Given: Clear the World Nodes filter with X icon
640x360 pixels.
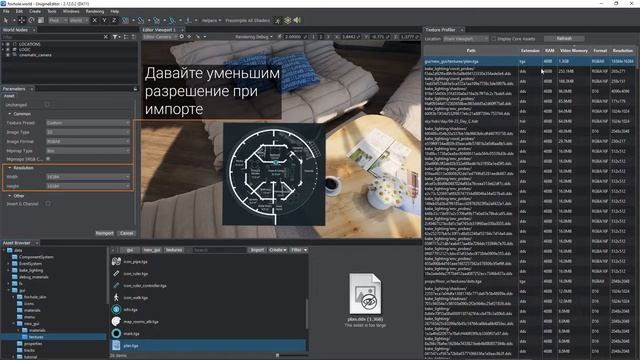Looking at the screenshot, I should click(106, 37).
